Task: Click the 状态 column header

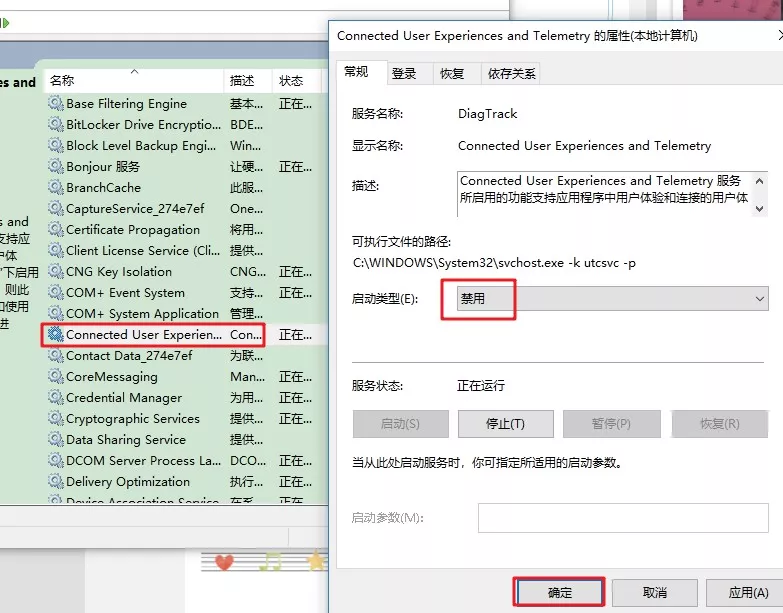Action: pyautogui.click(x=291, y=80)
